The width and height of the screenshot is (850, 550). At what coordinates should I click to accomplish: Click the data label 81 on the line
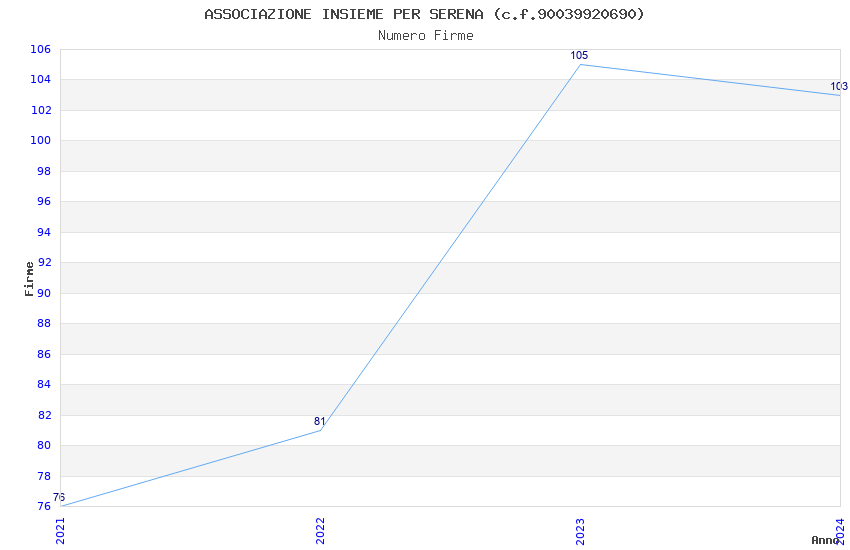[x=320, y=422]
